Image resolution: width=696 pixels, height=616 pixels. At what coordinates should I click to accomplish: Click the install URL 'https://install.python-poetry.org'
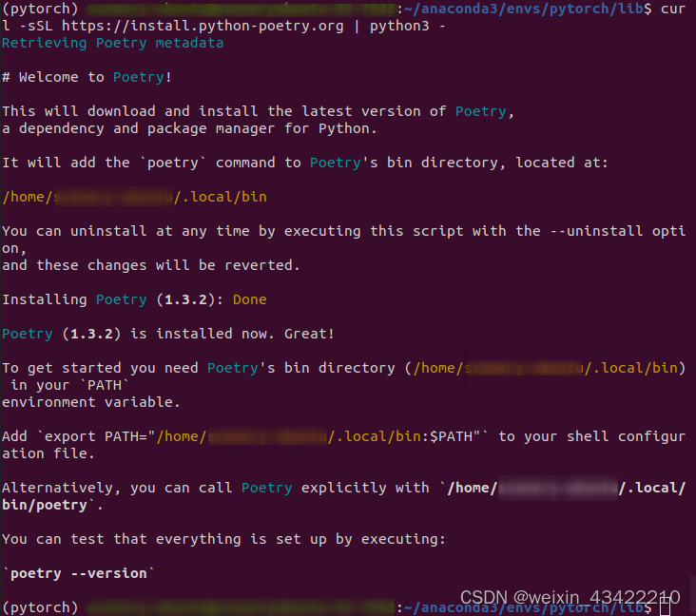point(203,27)
